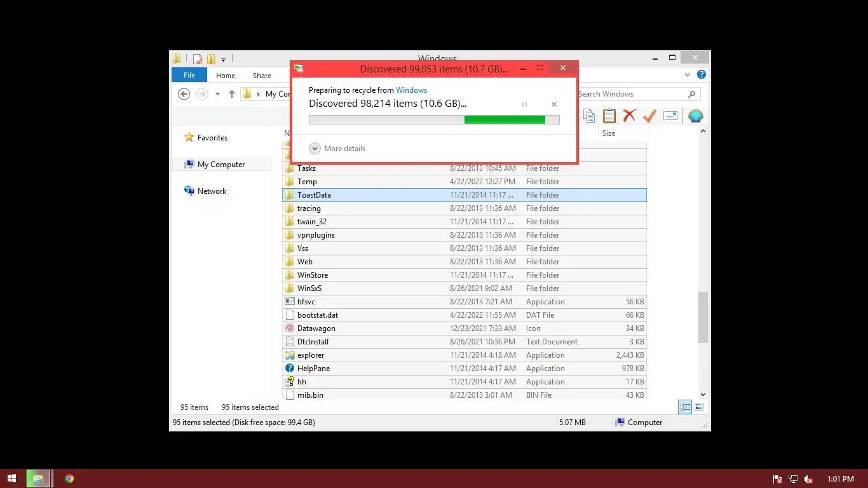The image size is (868, 488).
Task: Switch to details view layout
Action: (x=685, y=407)
